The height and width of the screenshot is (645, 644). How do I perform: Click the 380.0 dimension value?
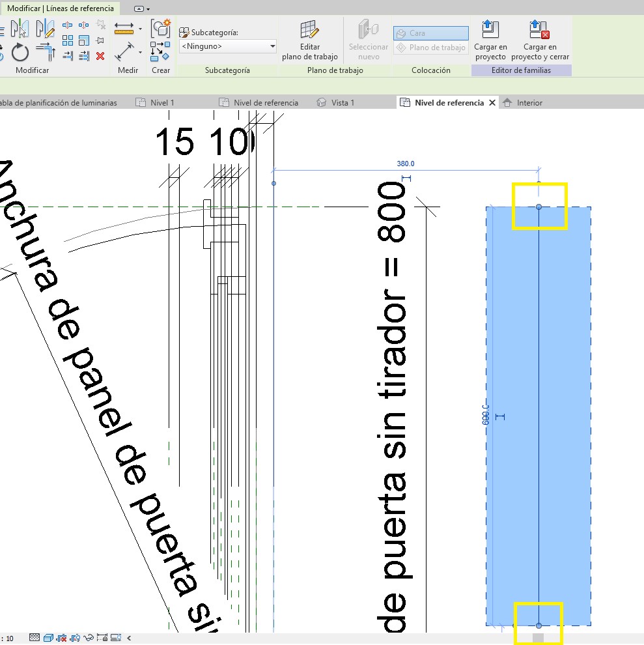click(x=406, y=164)
